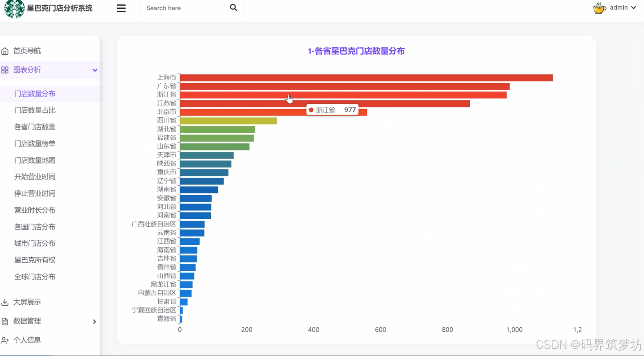
Task: Click the 广西壮族自治区 axis label
Action: 154,224
